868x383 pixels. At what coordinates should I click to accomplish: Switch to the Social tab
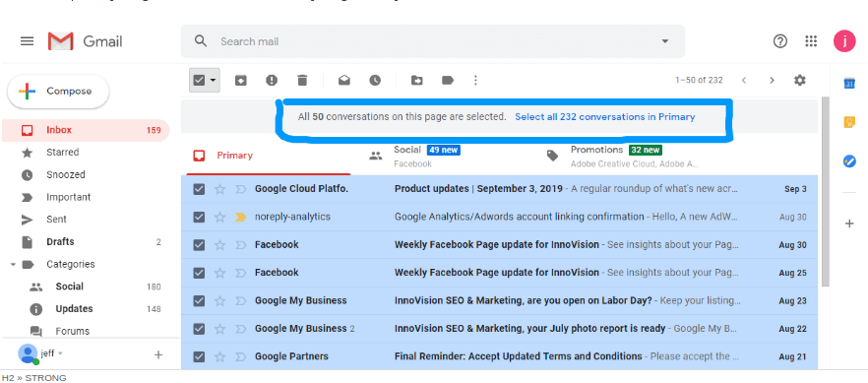tap(414, 156)
